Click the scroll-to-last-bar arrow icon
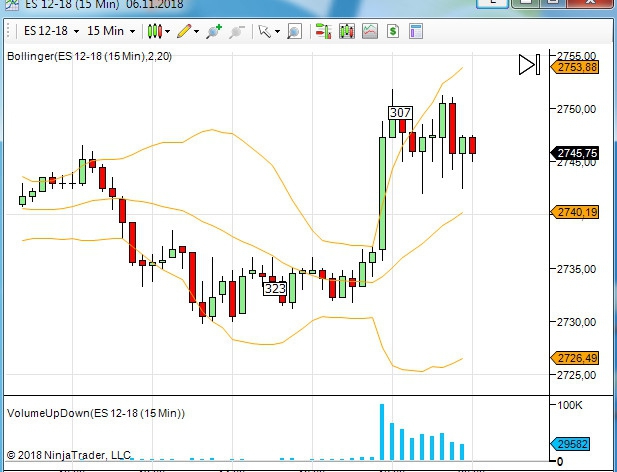Screen dimensions: 617x472 pyautogui.click(x=529, y=65)
